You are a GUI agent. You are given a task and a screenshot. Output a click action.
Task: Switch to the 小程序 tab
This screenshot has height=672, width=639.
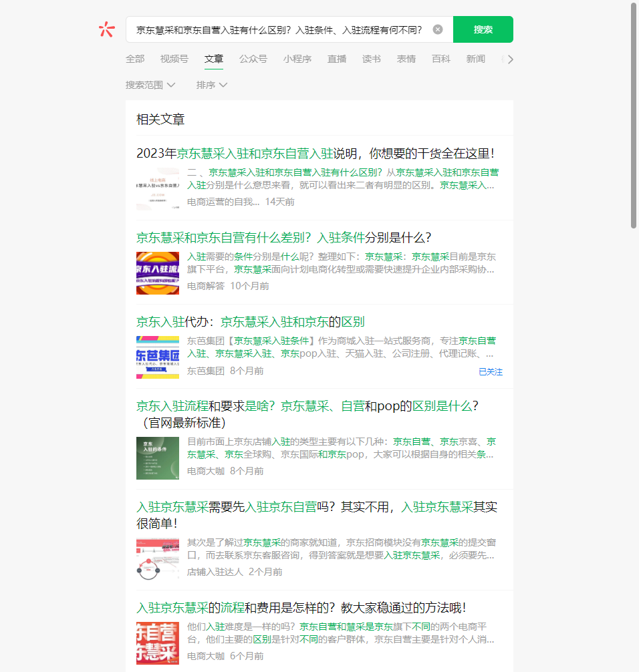click(297, 59)
